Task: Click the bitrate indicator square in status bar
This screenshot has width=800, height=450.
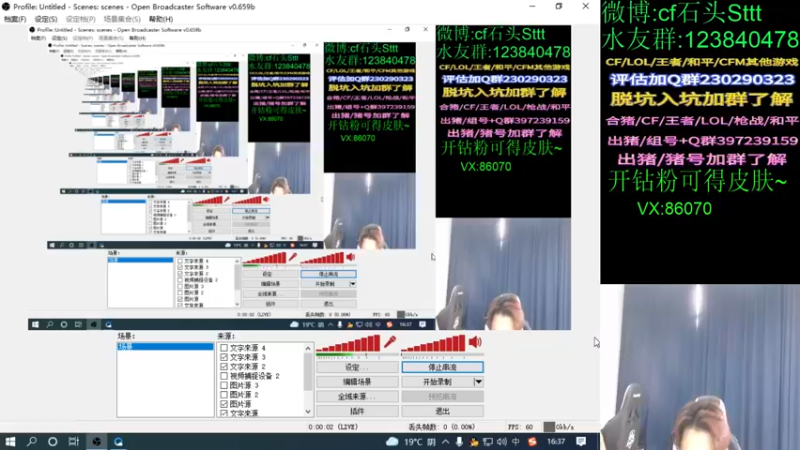Action: pyautogui.click(x=548, y=427)
